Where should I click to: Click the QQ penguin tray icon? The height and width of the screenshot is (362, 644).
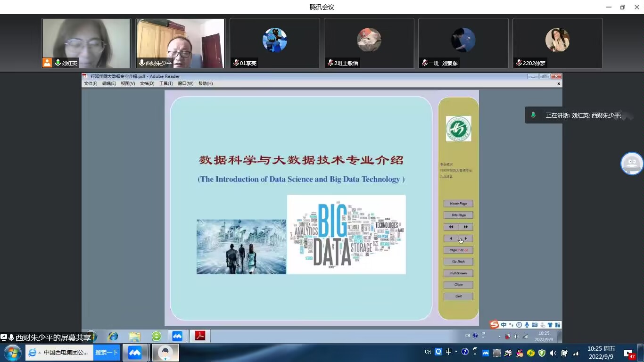click(x=520, y=353)
